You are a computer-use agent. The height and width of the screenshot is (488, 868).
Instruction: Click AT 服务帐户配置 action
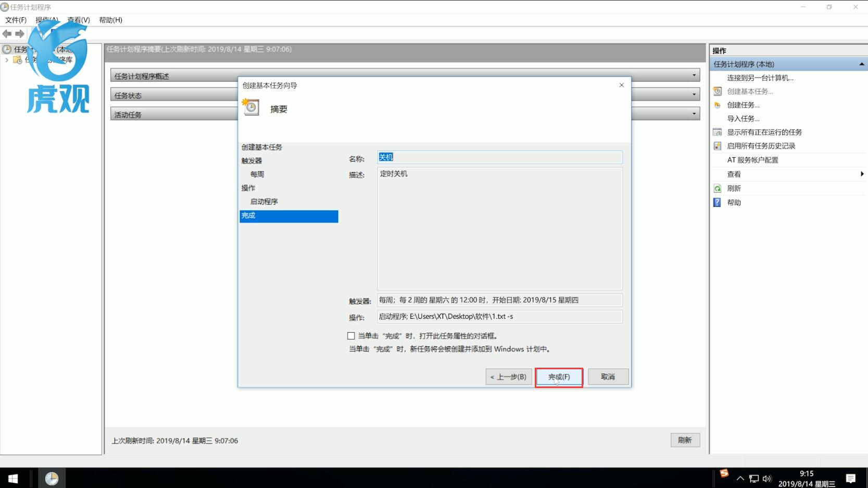(x=753, y=160)
